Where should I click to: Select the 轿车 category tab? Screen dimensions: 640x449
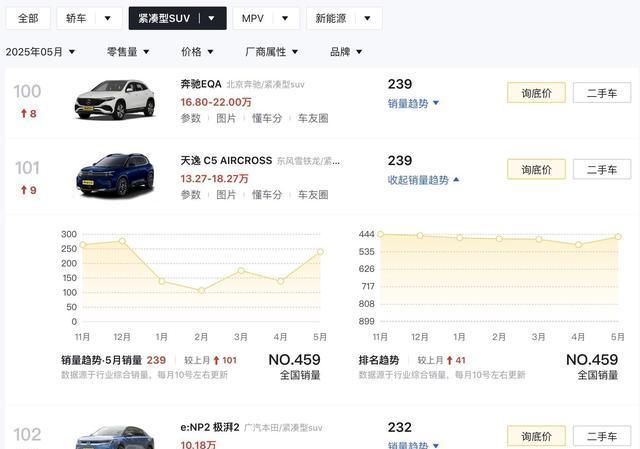tap(76, 18)
